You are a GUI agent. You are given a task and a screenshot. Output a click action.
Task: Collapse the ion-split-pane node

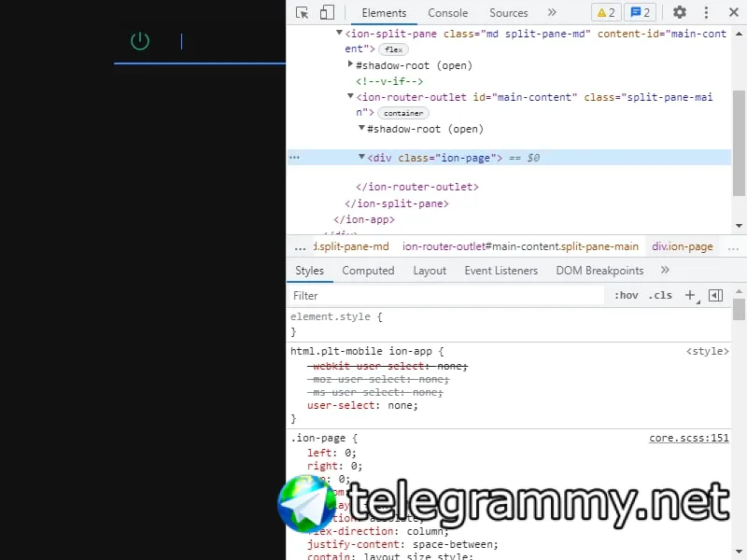(339, 33)
